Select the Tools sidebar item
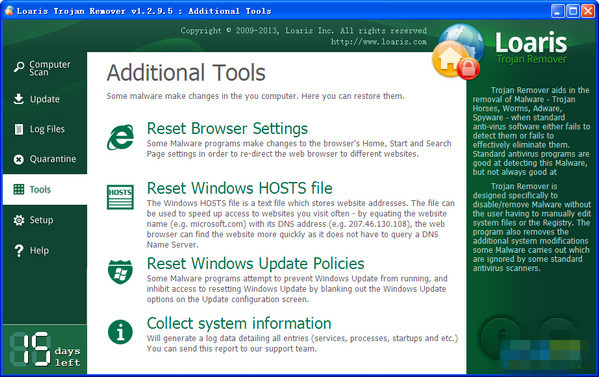 coord(45,189)
